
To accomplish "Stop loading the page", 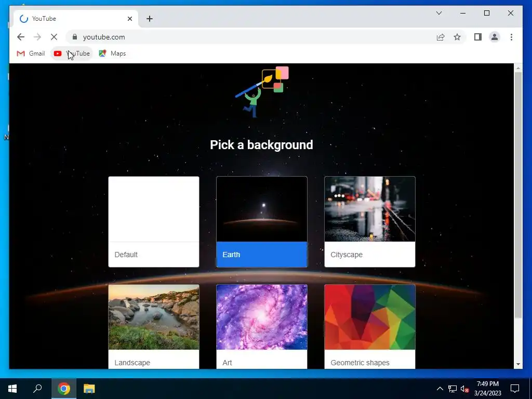I will [x=54, y=37].
